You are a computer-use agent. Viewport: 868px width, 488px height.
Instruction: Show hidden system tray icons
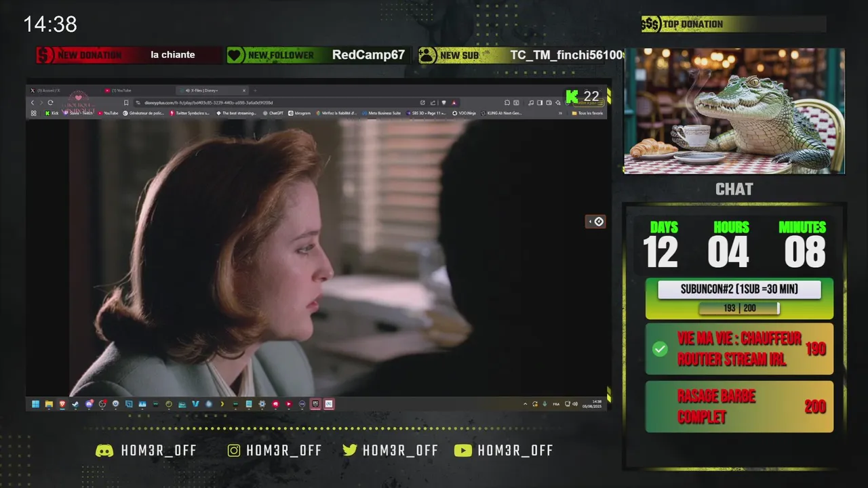click(526, 404)
